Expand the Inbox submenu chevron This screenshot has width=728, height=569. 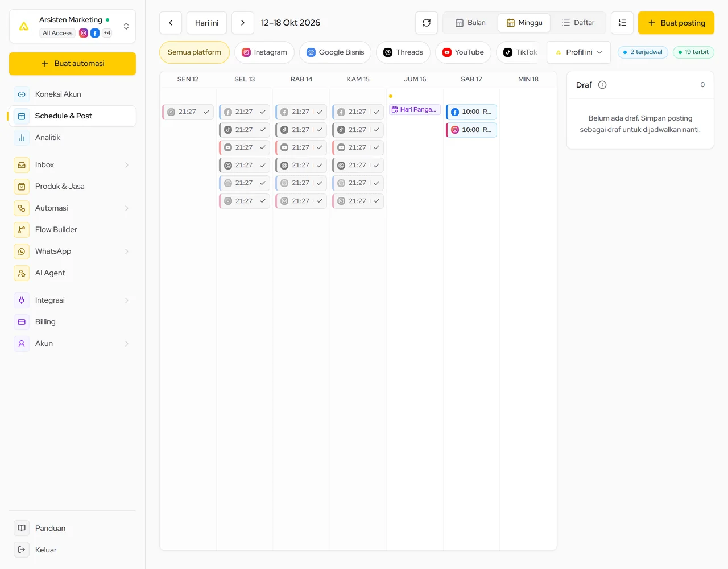pos(127,165)
